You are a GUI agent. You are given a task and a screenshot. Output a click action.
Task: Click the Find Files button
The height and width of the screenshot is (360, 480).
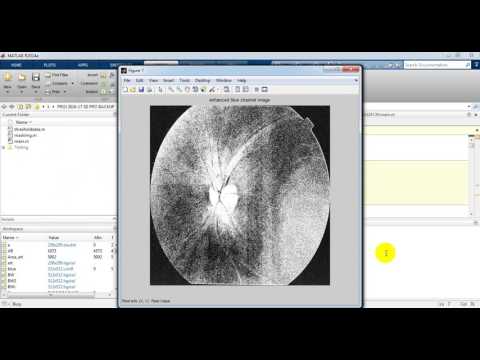[57, 75]
